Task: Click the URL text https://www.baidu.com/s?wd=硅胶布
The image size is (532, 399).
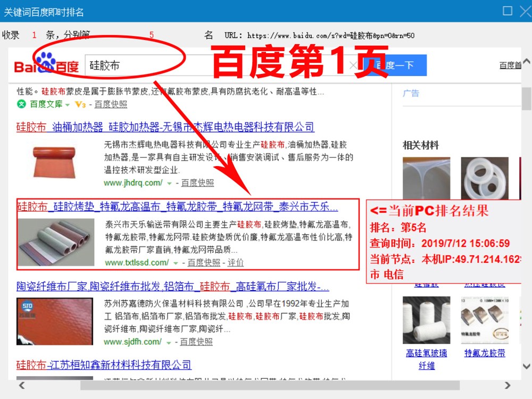Action: (331, 35)
